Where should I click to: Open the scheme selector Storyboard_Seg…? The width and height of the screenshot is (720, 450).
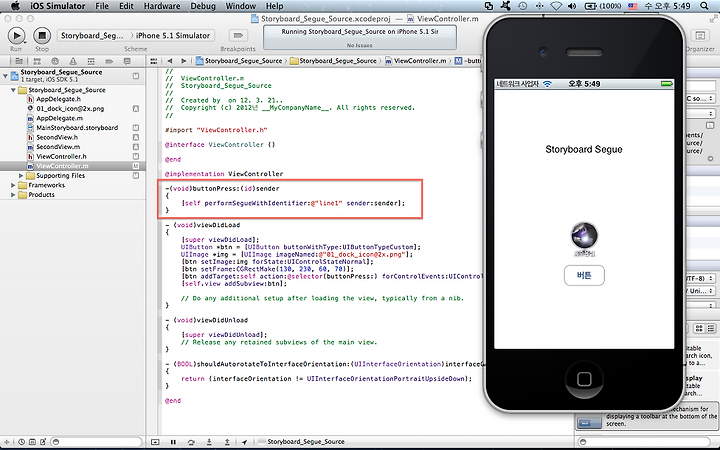pyautogui.click(x=92, y=35)
